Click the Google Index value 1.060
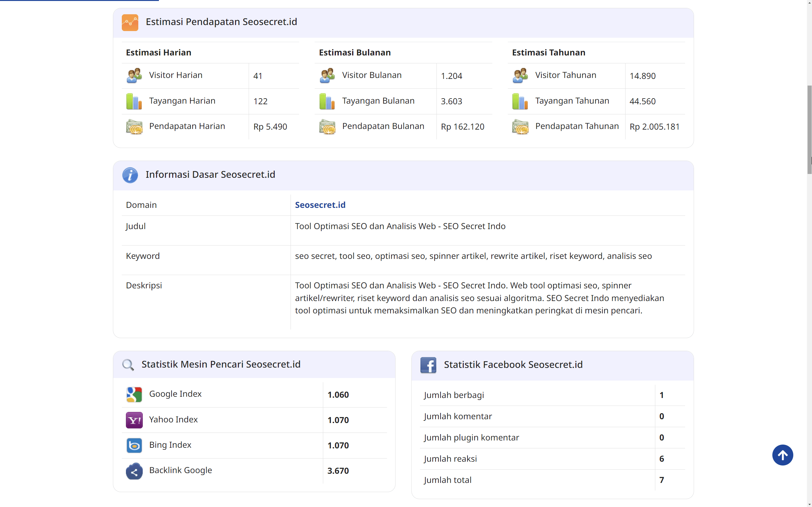The image size is (812, 507). click(x=338, y=395)
